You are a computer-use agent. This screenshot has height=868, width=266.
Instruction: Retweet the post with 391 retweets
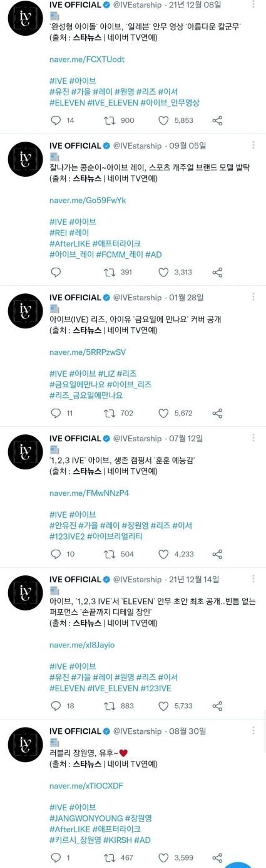pos(108,273)
